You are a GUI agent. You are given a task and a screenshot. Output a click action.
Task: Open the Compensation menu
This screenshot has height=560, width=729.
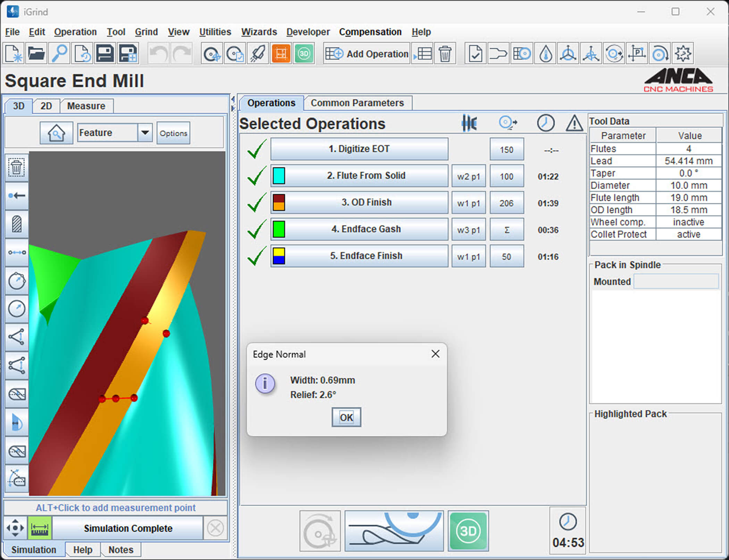point(370,32)
